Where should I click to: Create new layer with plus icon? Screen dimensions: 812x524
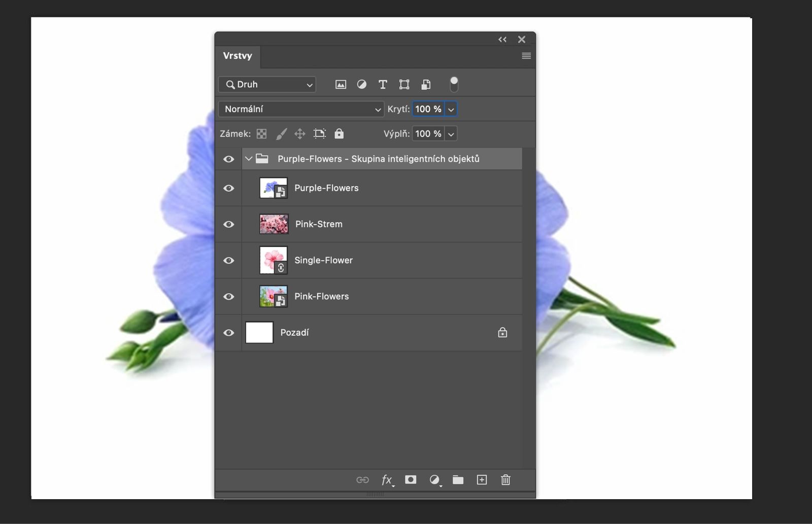[x=482, y=480]
